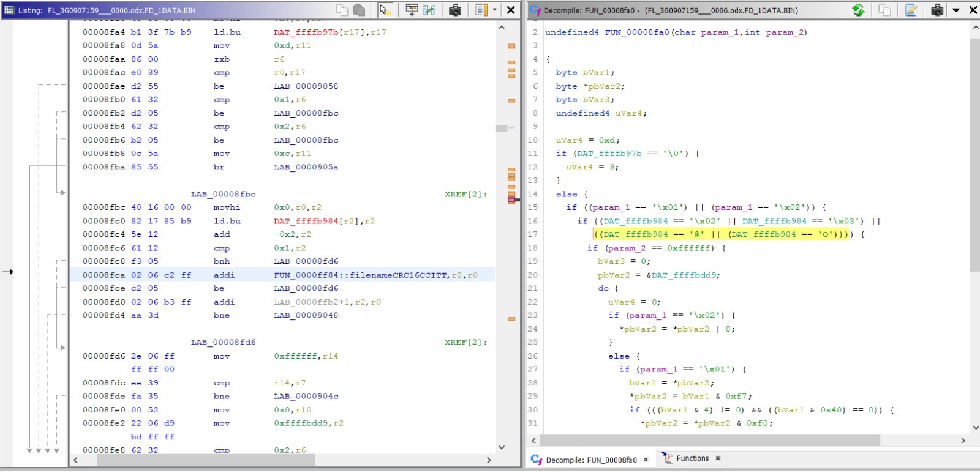
Task: Click the LAB_00009058 branch operand
Action: 306,86
